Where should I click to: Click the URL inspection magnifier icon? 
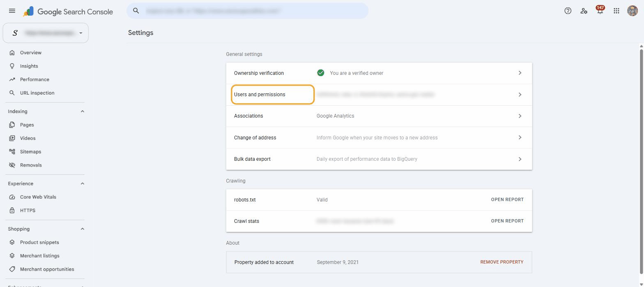click(x=12, y=93)
